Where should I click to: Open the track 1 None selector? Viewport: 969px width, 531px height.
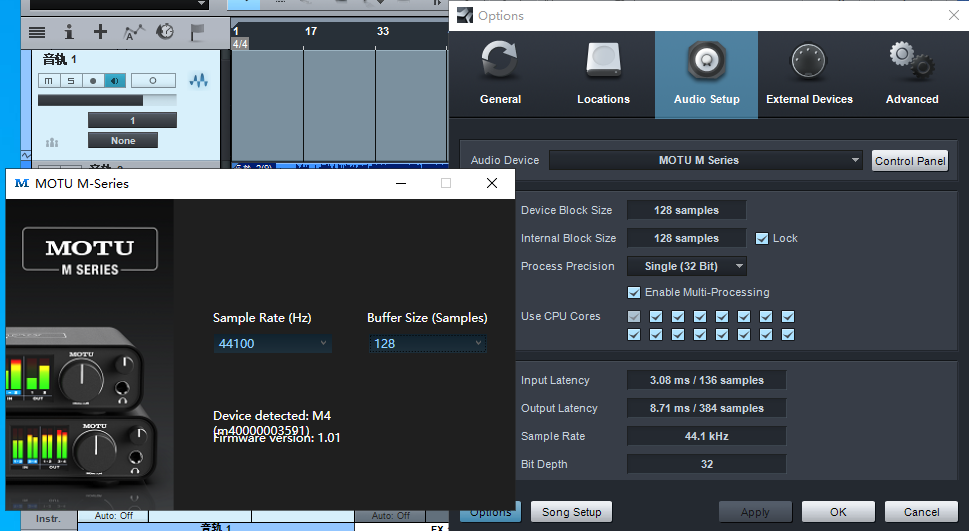tap(123, 141)
